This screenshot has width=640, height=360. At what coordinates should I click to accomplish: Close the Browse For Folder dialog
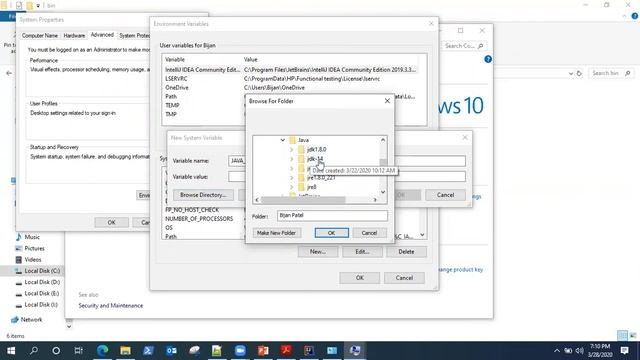pos(387,101)
